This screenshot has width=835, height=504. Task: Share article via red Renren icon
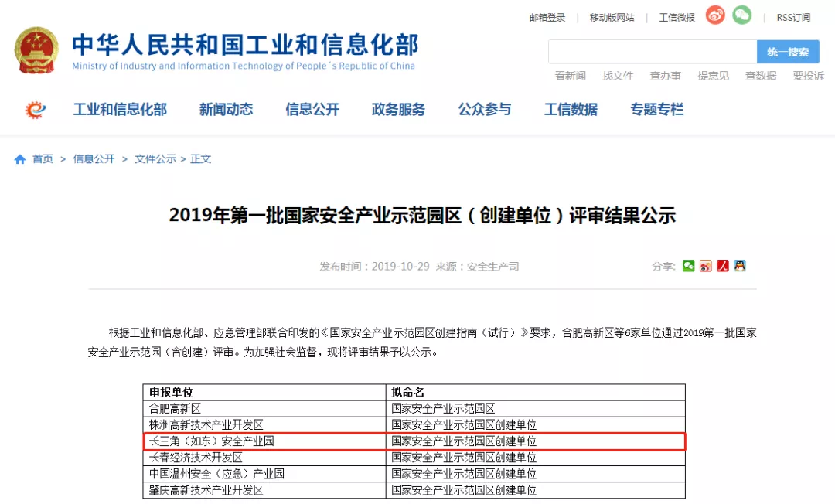point(723,266)
